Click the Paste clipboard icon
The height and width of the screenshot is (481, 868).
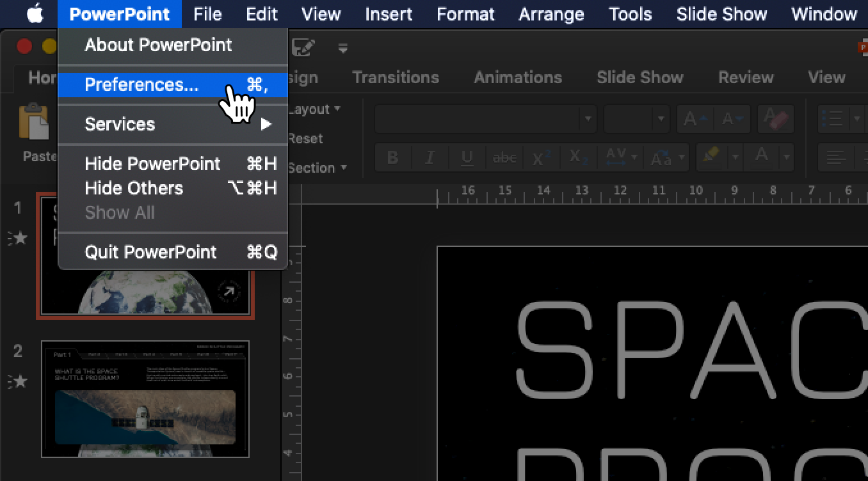pos(34,123)
